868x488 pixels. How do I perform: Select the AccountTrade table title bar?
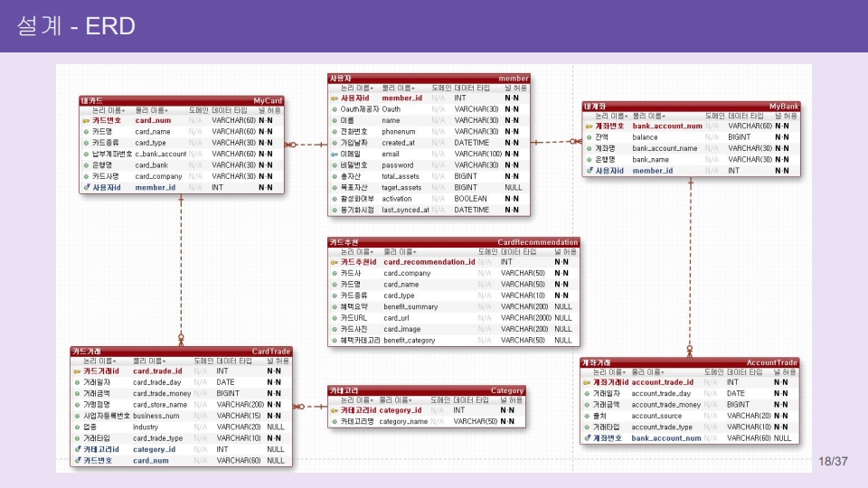690,362
